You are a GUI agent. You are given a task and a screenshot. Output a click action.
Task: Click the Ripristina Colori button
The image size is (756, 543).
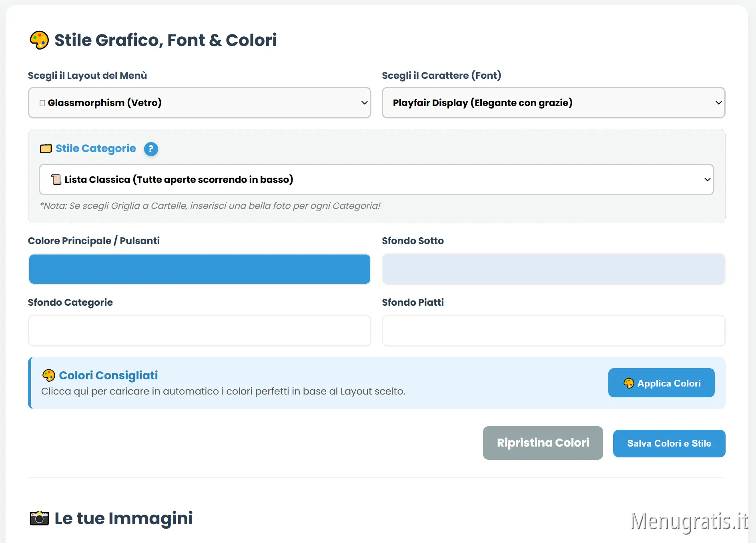click(x=543, y=443)
